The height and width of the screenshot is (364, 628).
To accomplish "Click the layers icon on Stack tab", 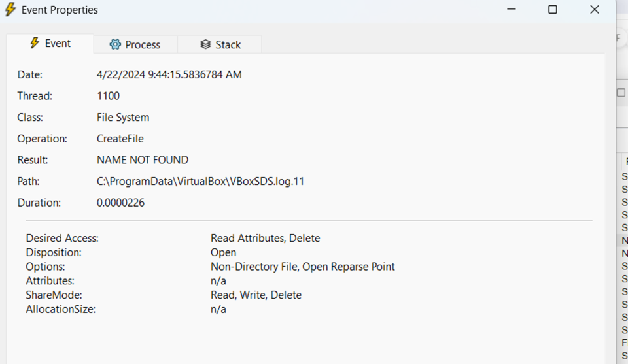I will pyautogui.click(x=205, y=44).
